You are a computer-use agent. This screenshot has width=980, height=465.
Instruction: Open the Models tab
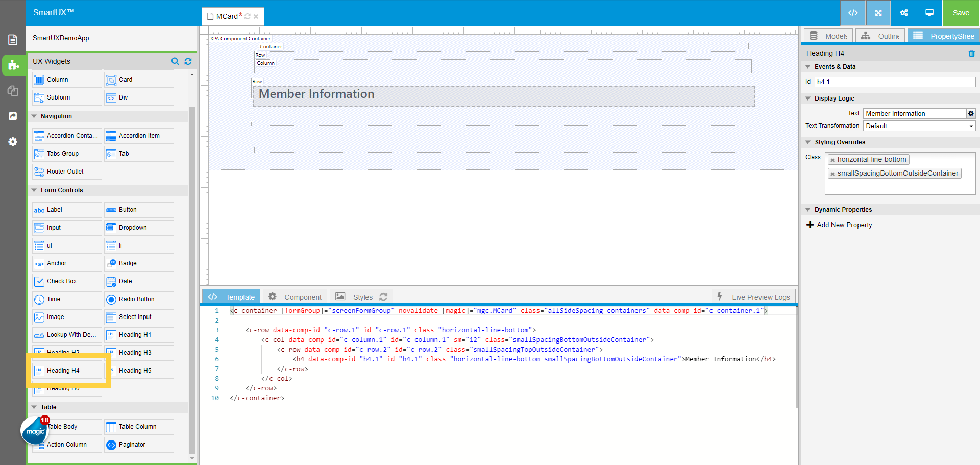828,36
